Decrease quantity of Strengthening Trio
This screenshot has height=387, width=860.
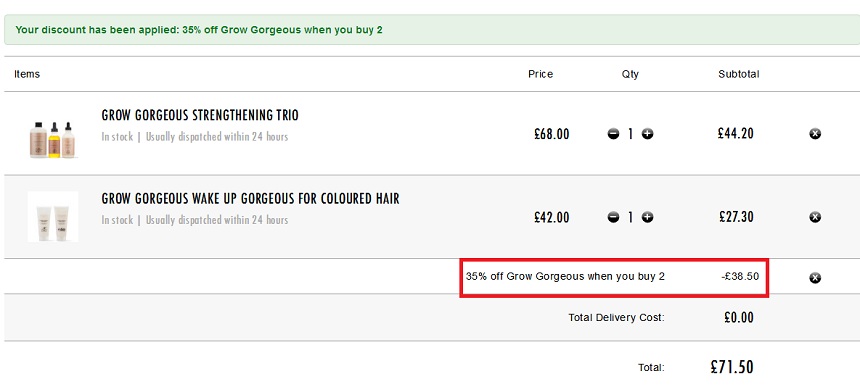point(613,134)
